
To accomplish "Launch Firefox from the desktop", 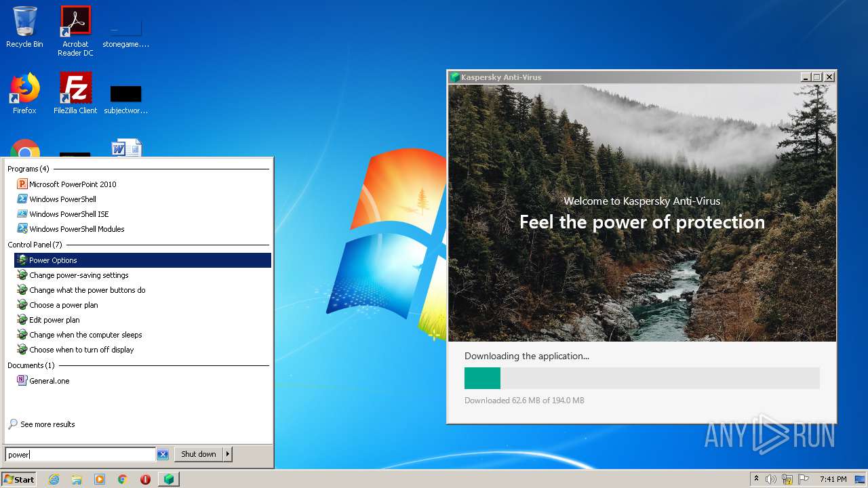I will (x=24, y=94).
